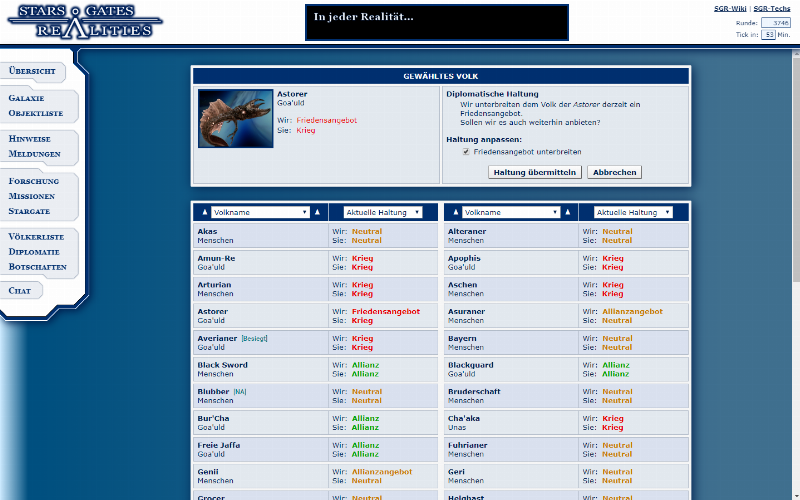Open the Volkname dropdown in the left table
This screenshot has width=800, height=500.
pos(260,212)
